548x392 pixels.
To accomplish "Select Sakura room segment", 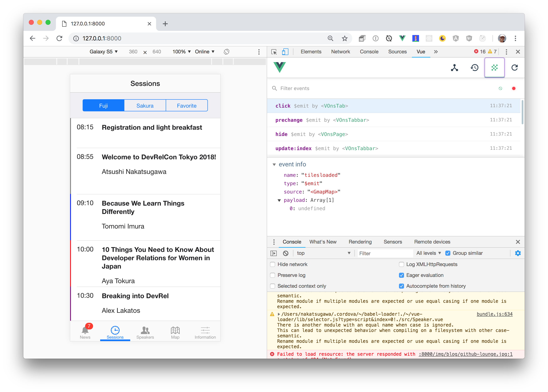I will [145, 106].
